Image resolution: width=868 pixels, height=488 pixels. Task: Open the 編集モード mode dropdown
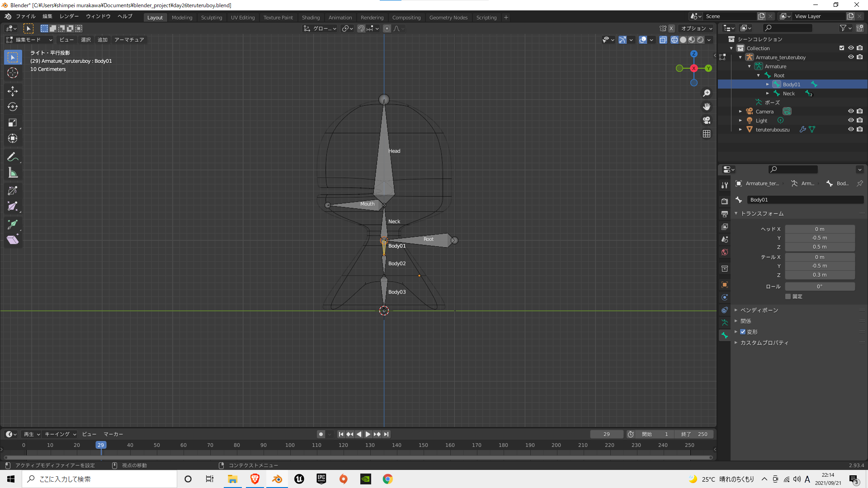tap(29, 40)
